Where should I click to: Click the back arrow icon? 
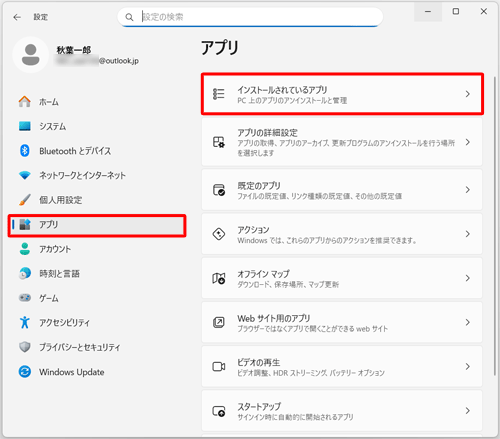pos(17,17)
